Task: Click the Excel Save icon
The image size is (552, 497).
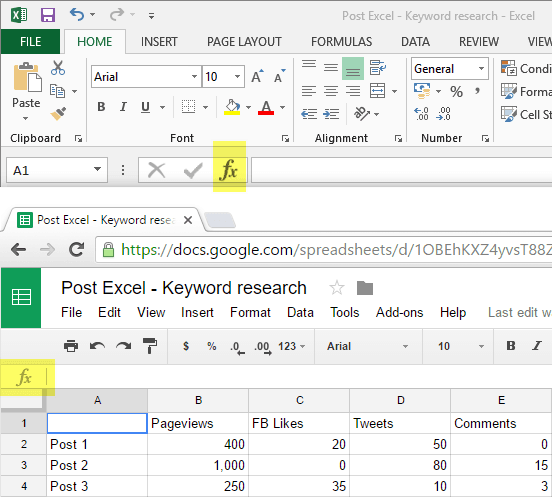Action: 48,15
